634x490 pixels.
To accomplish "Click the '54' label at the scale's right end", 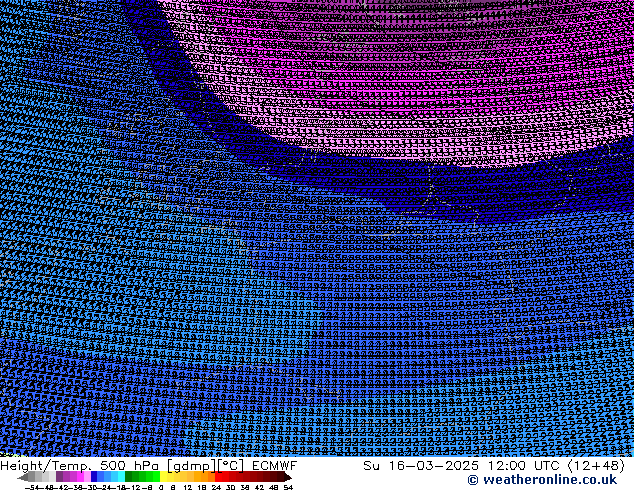I will (x=288, y=487).
